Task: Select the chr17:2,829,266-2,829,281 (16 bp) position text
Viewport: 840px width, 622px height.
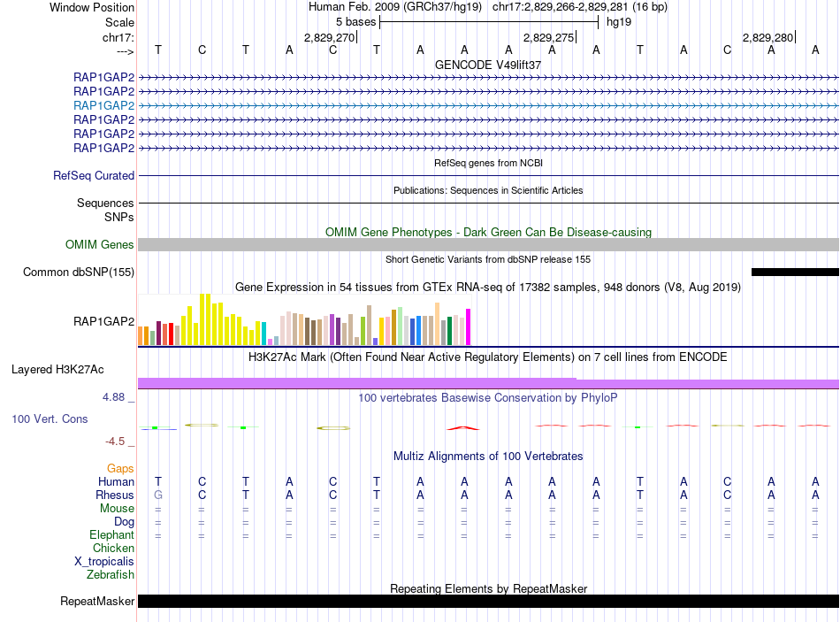Action: [x=580, y=7]
